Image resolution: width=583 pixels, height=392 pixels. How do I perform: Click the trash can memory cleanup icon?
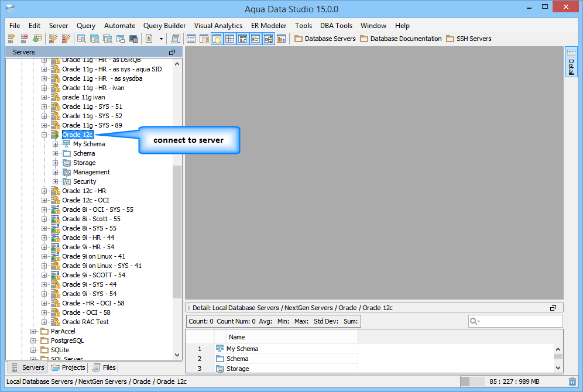tap(572, 381)
